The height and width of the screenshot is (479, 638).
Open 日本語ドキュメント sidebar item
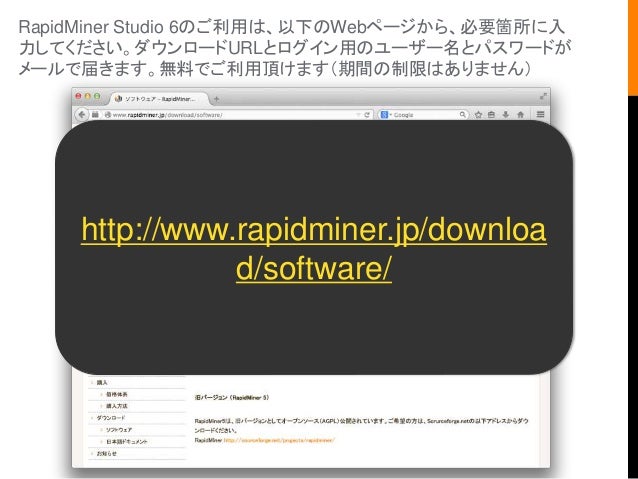tap(127, 442)
